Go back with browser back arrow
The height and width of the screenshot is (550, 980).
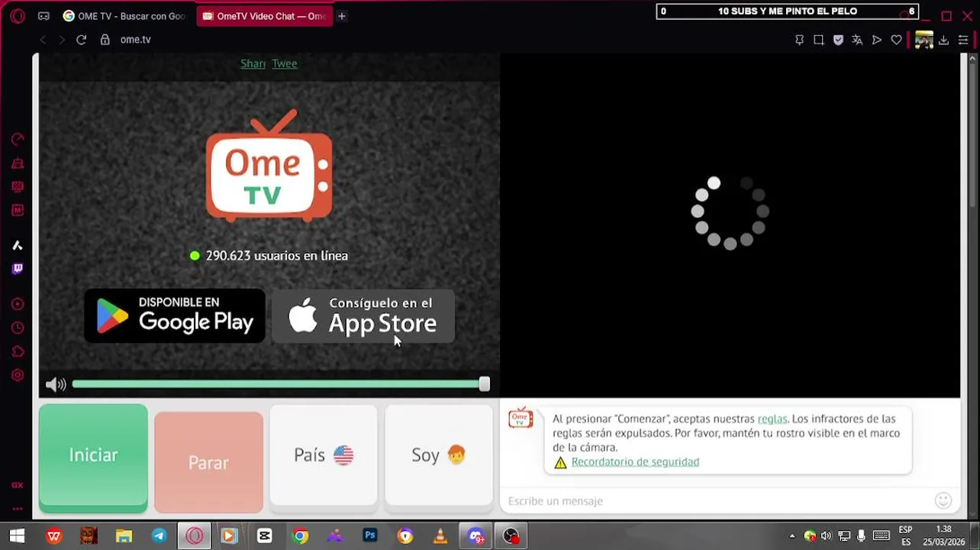[x=43, y=40]
